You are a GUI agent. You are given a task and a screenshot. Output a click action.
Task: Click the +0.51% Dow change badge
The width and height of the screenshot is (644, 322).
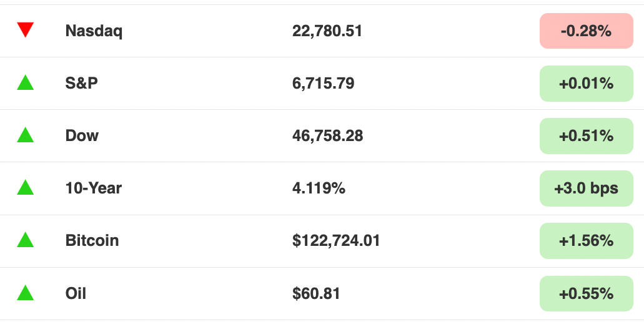(x=586, y=136)
